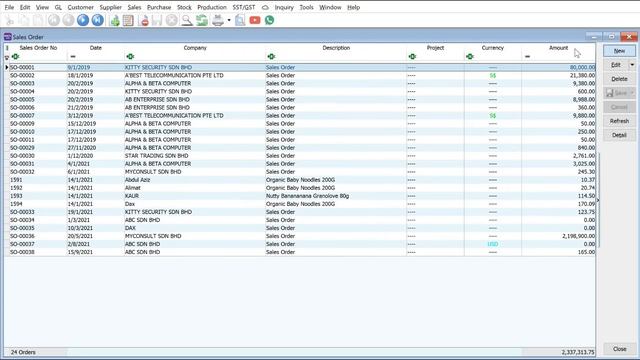Sort by Amount column header
Screen dimensions: 640x360
(558, 48)
